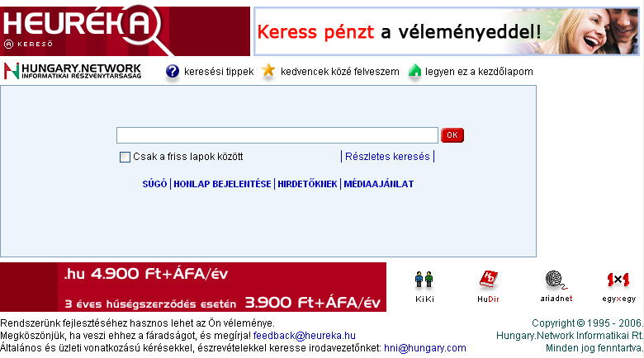The width and height of the screenshot is (644, 358).
Task: Focus the search text field
Action: tap(277, 135)
